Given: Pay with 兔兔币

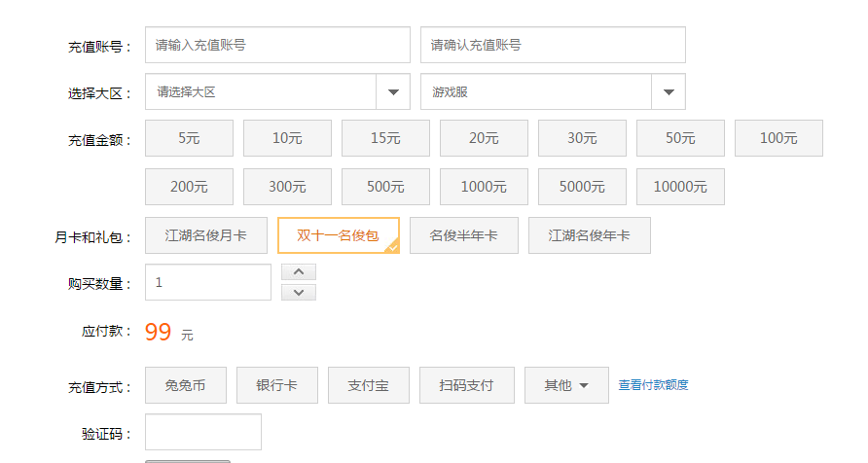Looking at the screenshot, I should click(x=186, y=385).
